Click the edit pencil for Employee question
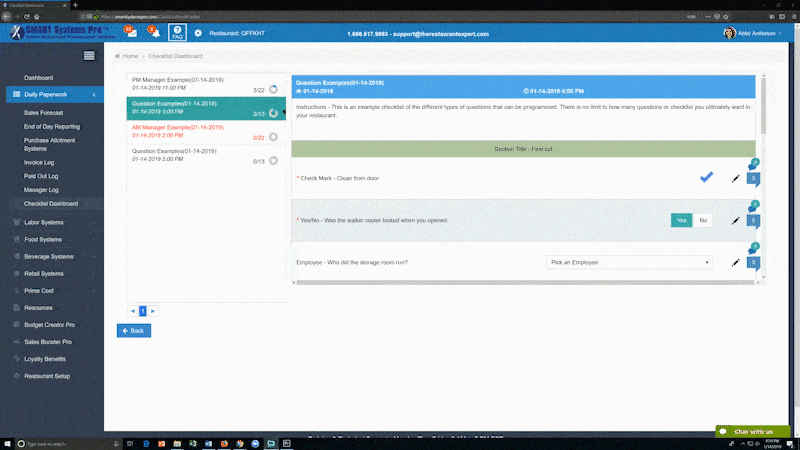This screenshot has height=450, width=800. click(x=735, y=263)
